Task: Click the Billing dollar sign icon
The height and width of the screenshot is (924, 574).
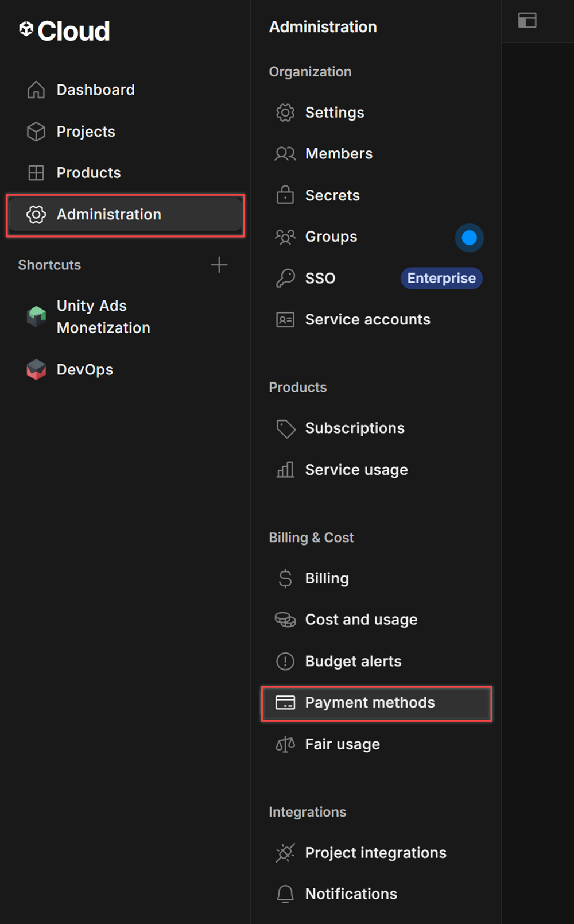Action: [x=285, y=578]
